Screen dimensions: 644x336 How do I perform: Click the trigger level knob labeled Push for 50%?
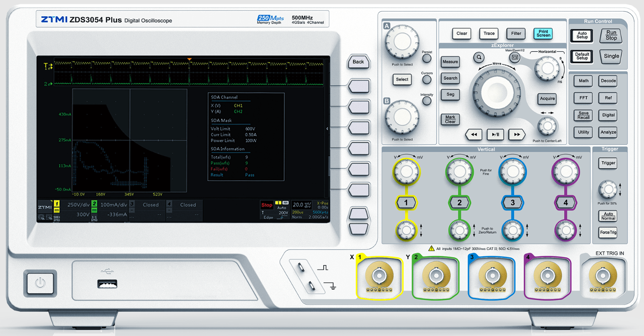coord(608,190)
